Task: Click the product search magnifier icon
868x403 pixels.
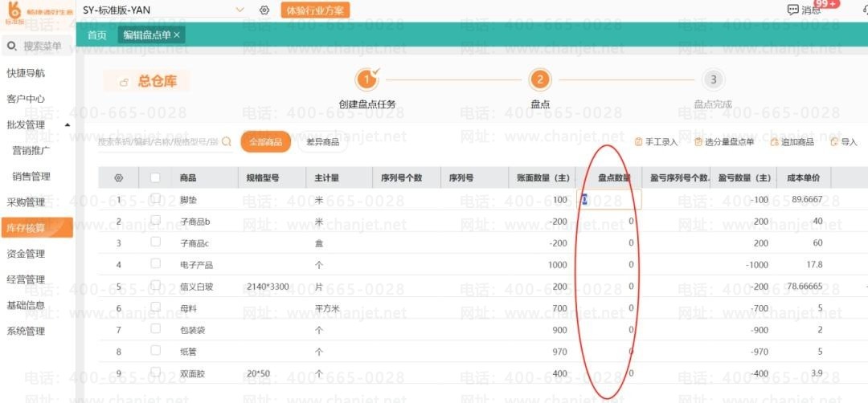Action: (x=227, y=142)
